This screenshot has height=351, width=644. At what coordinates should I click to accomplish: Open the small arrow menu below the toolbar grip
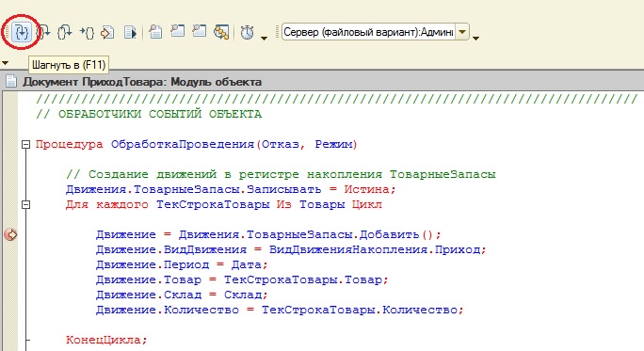click(x=5, y=63)
